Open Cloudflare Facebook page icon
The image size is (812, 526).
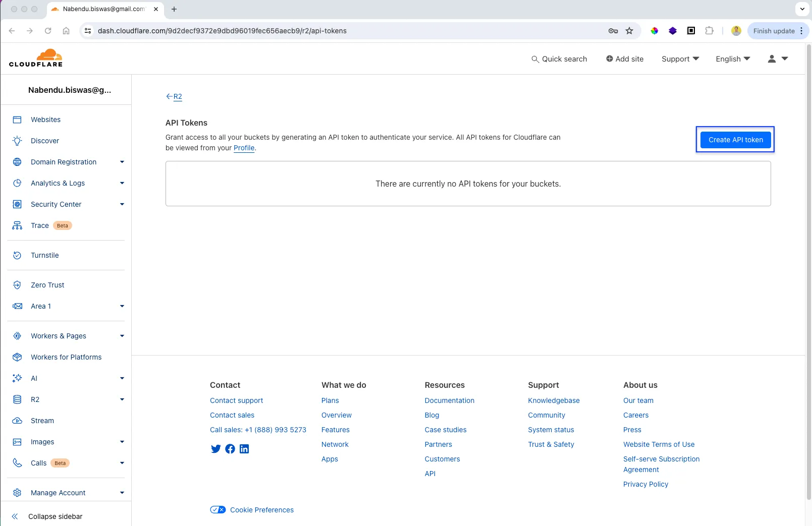point(230,449)
